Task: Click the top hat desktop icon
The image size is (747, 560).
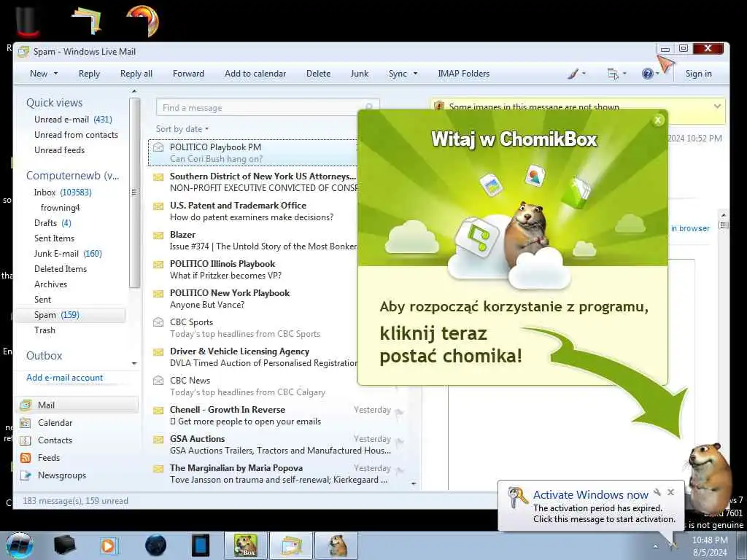Action: click(28, 21)
